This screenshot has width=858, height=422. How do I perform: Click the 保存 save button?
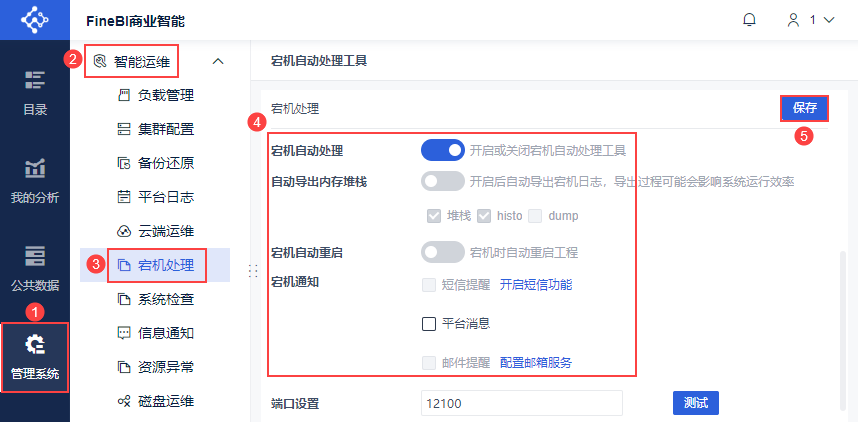(805, 108)
